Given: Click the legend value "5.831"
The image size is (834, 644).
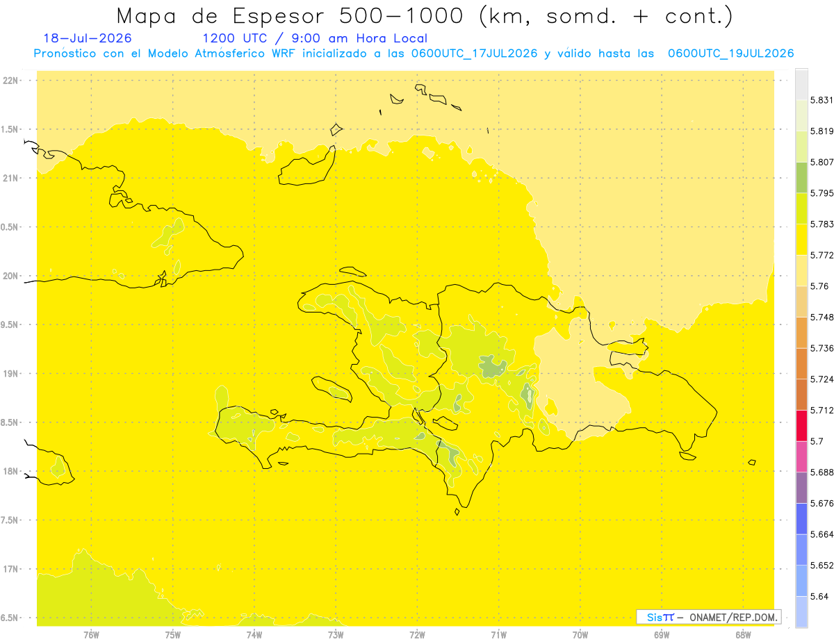Looking at the screenshot, I should (x=821, y=100).
